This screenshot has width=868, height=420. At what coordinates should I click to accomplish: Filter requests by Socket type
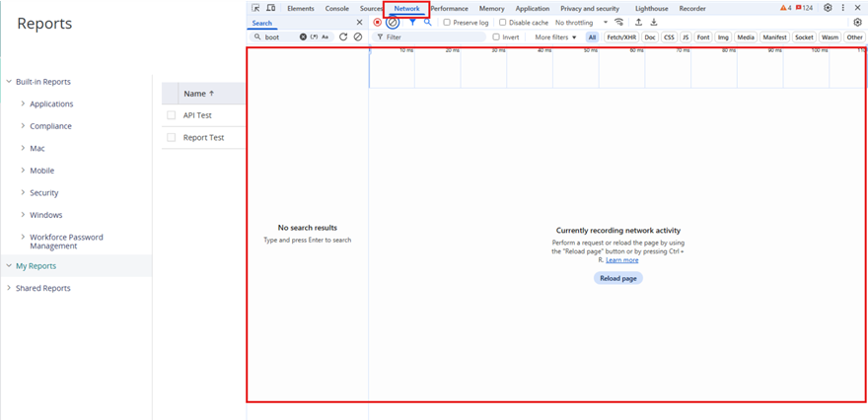(804, 37)
